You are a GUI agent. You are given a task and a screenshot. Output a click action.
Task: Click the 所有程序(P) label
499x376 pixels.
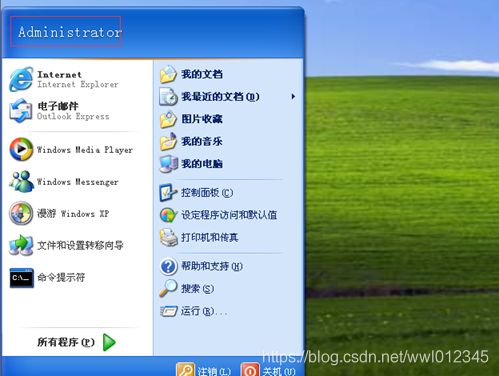(66, 342)
